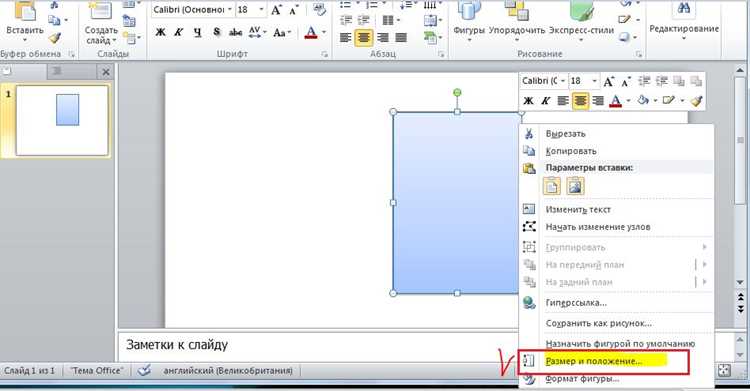Viewport: 750px width, 391px height.
Task: Open the ribbon font name combo Calibri (Основной)
Action: [x=193, y=10]
